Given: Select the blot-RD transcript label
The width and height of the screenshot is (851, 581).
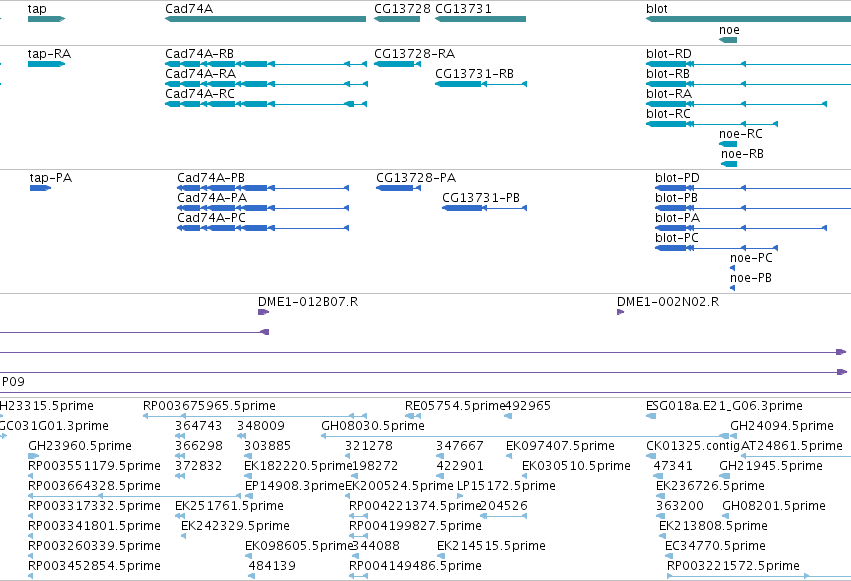Looking at the screenshot, I should pos(669,54).
